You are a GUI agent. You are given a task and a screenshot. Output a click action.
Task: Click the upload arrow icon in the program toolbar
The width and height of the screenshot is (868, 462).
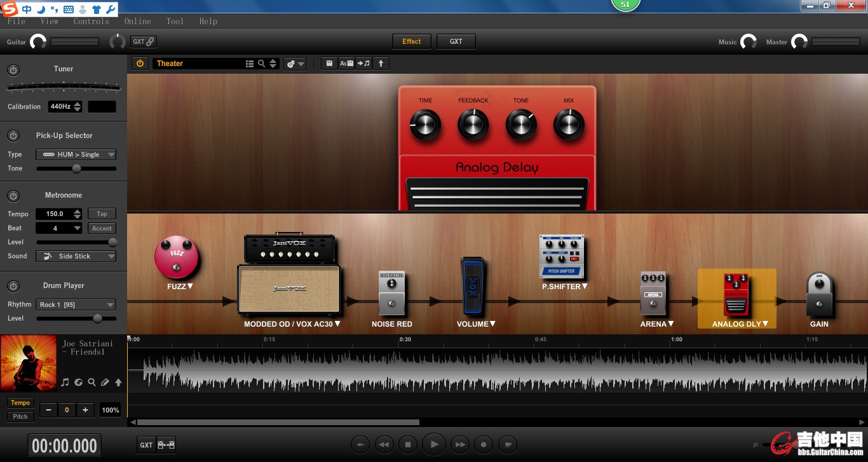381,64
